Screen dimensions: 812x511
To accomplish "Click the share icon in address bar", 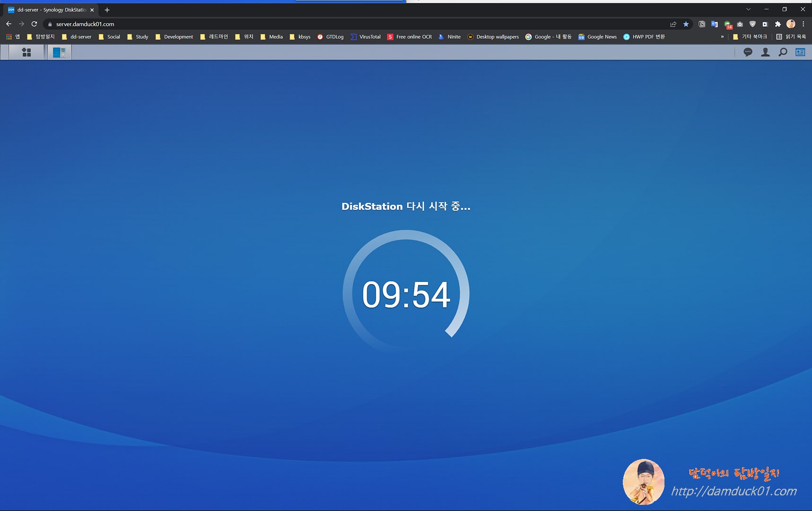I will click(672, 24).
